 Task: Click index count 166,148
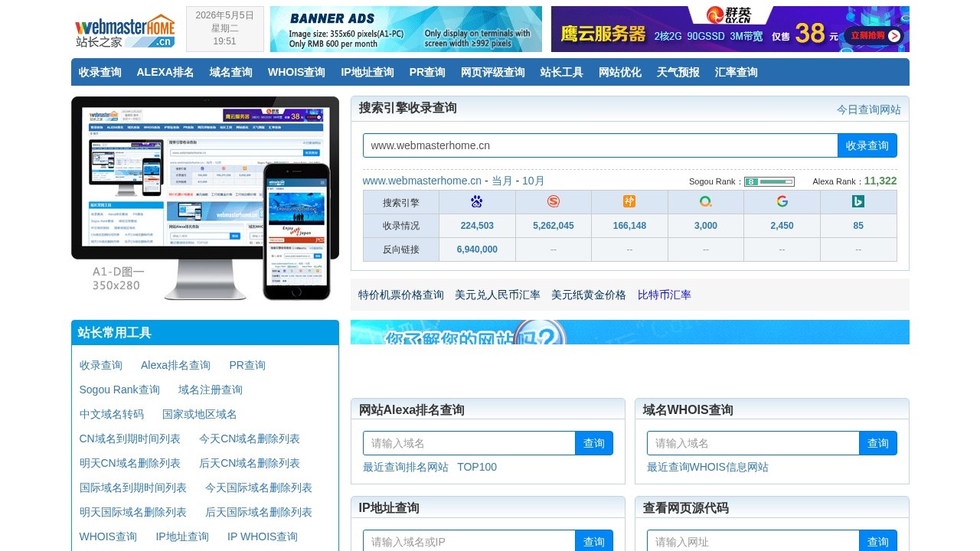pyautogui.click(x=629, y=226)
